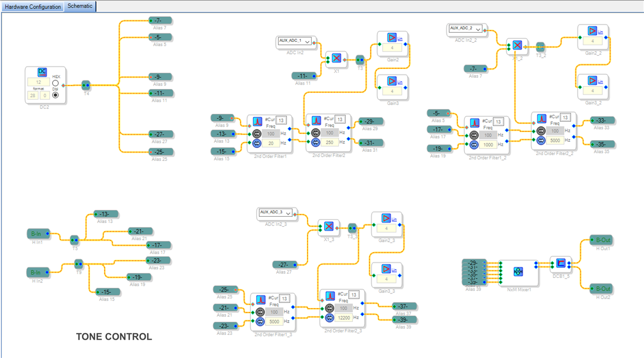Open the AUX_ADC_2 input dropdown
The width and height of the screenshot is (644, 358).
465,29
